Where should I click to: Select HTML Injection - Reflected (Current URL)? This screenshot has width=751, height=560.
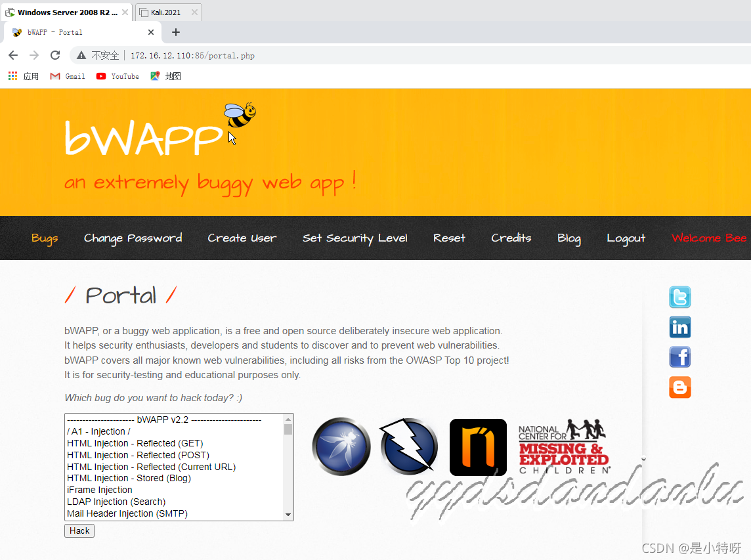175,467
